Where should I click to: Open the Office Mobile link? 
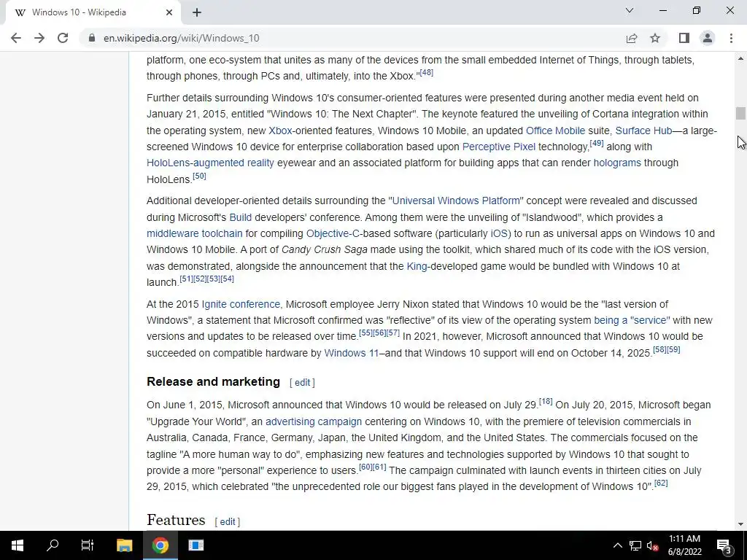[x=555, y=131]
